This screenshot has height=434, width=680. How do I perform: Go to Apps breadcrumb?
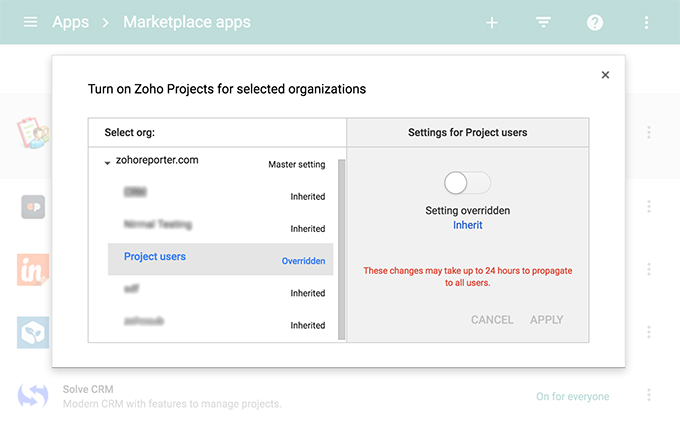click(71, 22)
